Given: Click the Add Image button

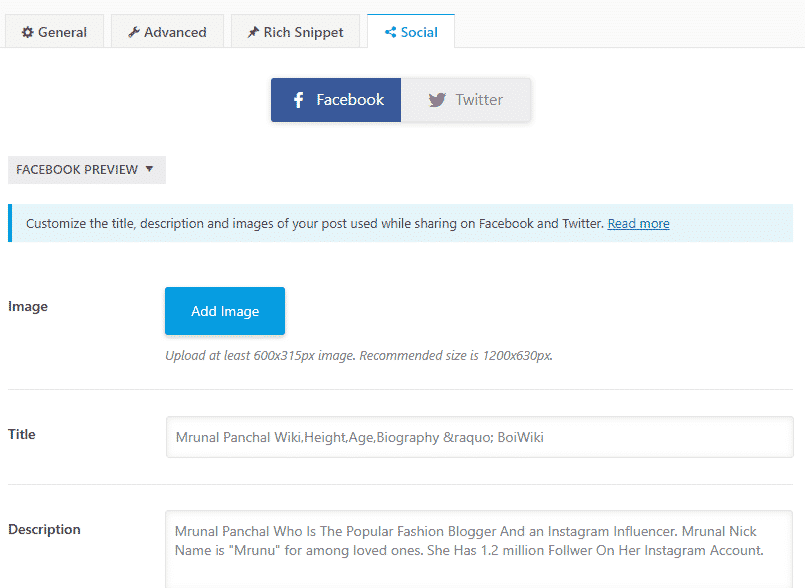Looking at the screenshot, I should (x=225, y=311).
